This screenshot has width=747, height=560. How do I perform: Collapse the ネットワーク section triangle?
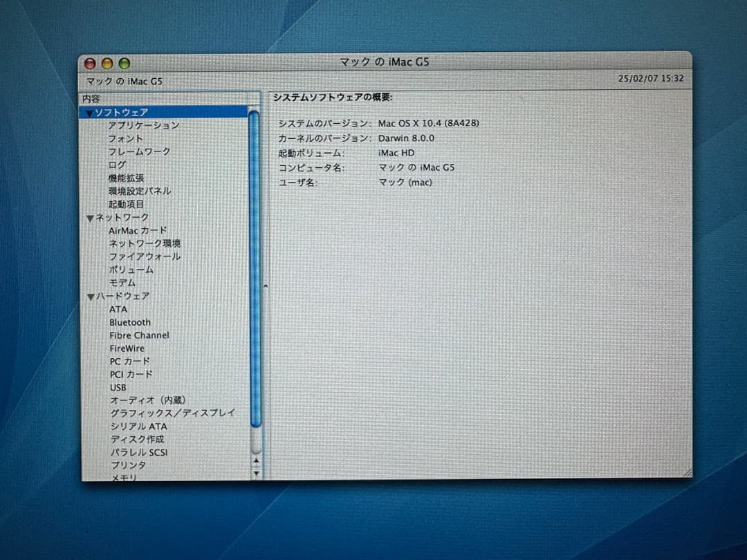point(91,217)
